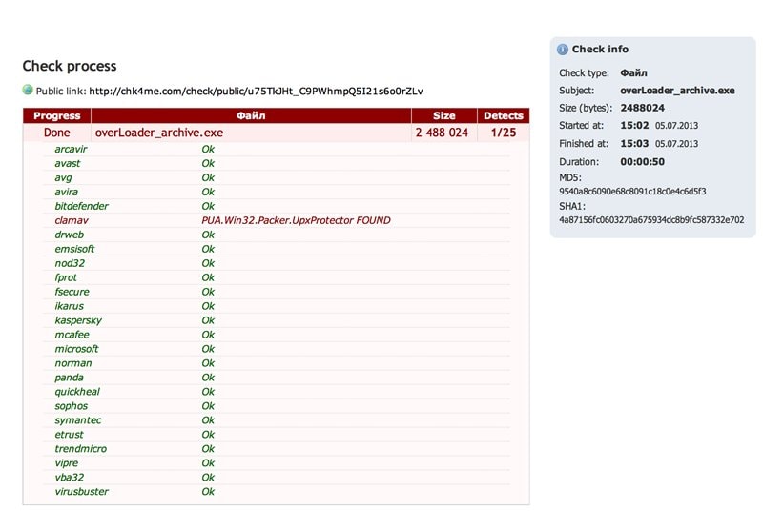
Task: Open the chk4me.com public check link
Action: coord(256,92)
